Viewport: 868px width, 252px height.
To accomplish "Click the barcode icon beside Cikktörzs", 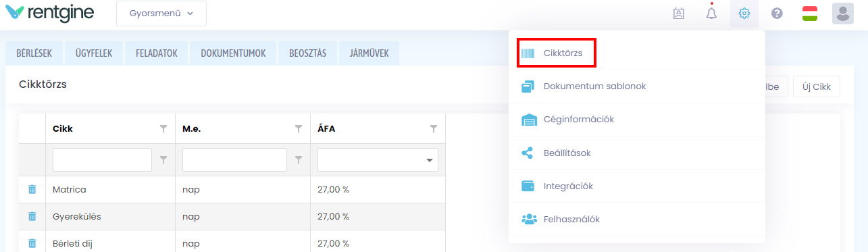I will click(x=528, y=53).
